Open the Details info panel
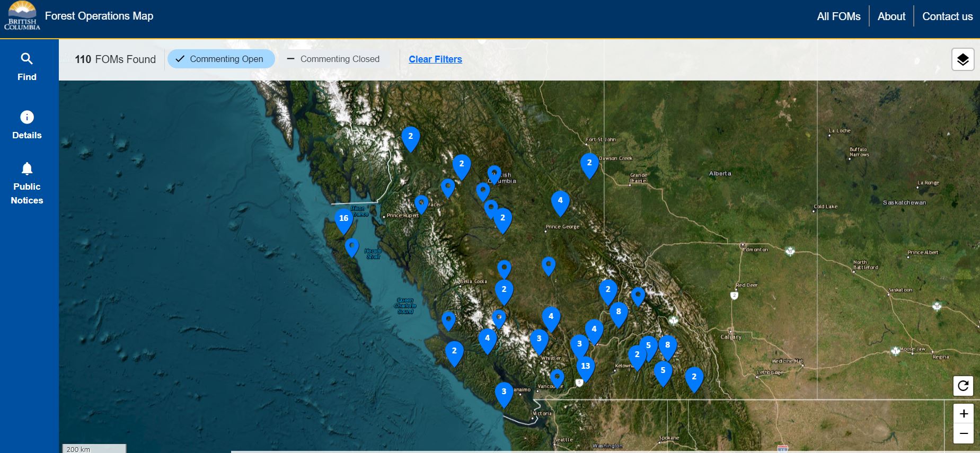Screen dimensions: 980x453 point(27,125)
